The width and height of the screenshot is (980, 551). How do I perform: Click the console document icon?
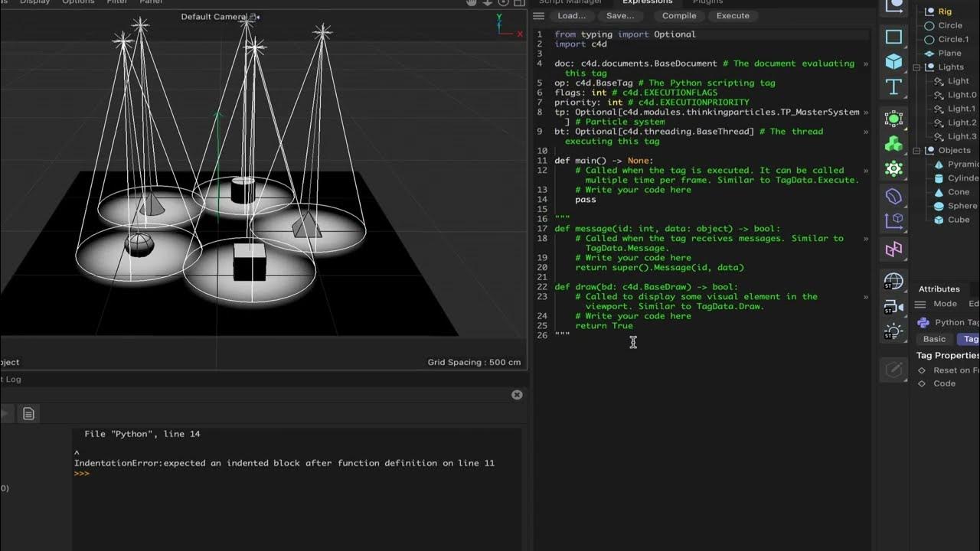[x=28, y=414]
